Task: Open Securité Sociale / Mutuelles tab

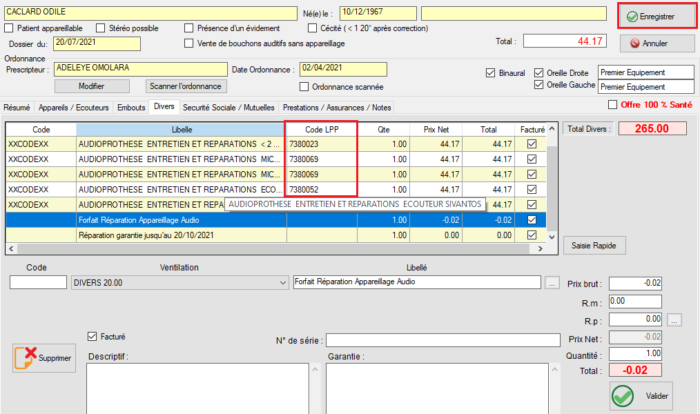Action: [x=229, y=108]
